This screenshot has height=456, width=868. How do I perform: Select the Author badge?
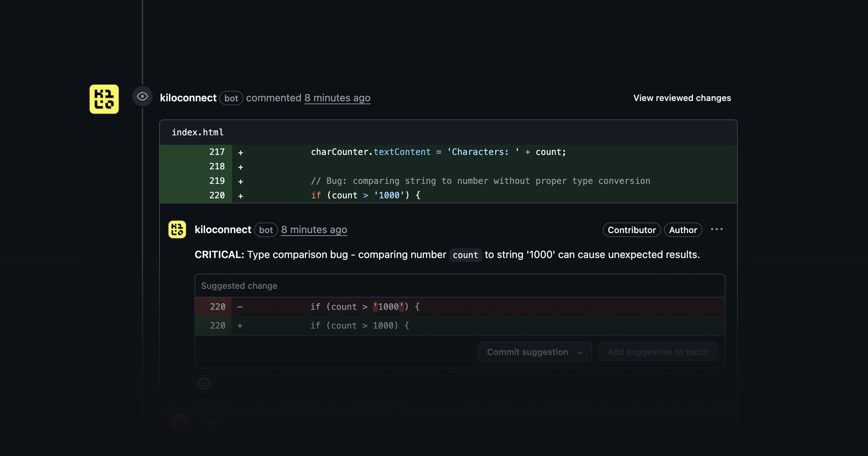683,230
